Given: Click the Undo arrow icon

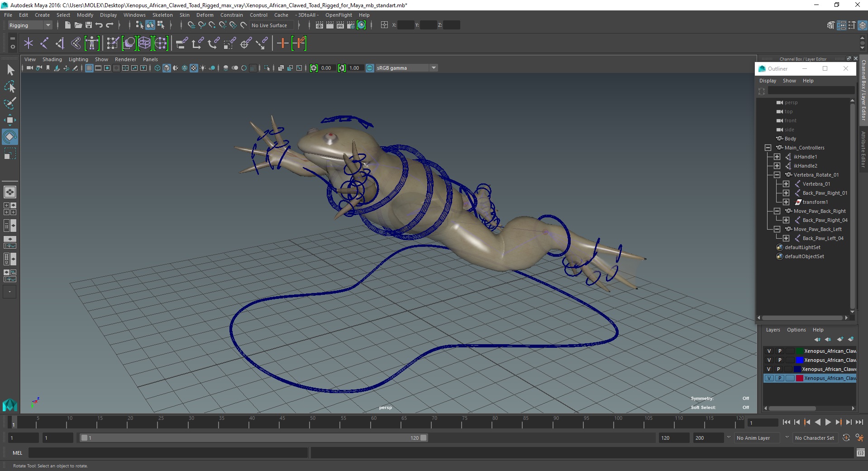Looking at the screenshot, I should click(99, 25).
